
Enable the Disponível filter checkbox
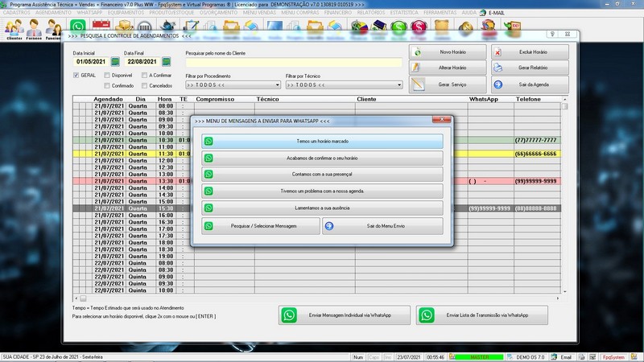pos(107,76)
